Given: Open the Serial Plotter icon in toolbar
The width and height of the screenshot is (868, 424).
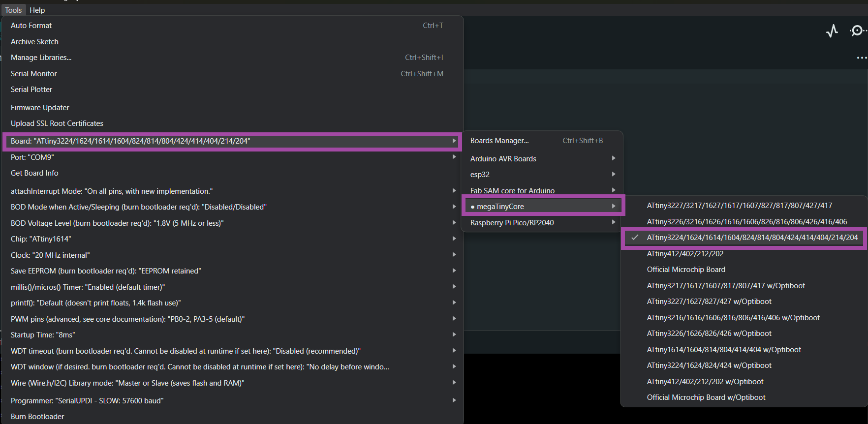Looking at the screenshot, I should click(832, 31).
